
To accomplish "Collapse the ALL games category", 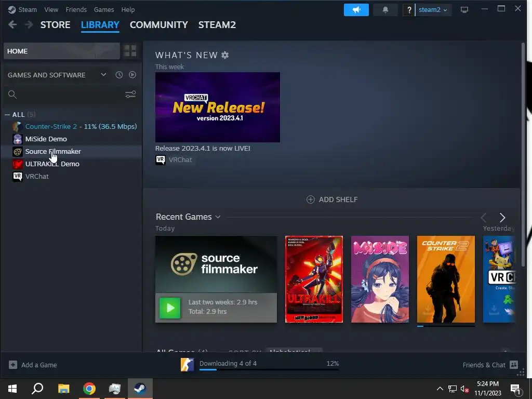I will tap(7, 115).
